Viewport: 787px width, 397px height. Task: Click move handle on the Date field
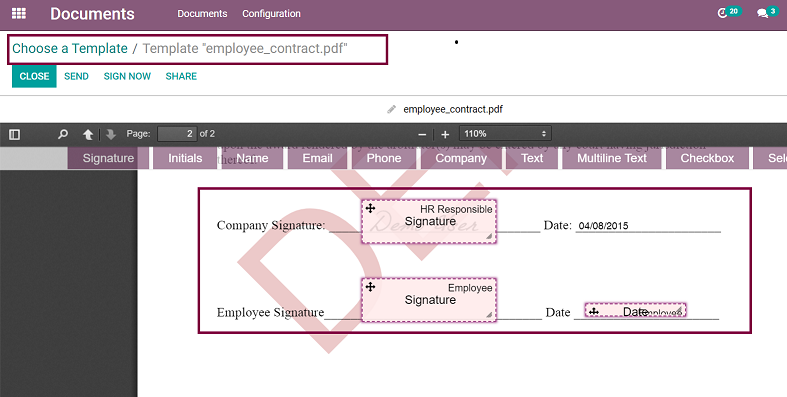click(594, 311)
